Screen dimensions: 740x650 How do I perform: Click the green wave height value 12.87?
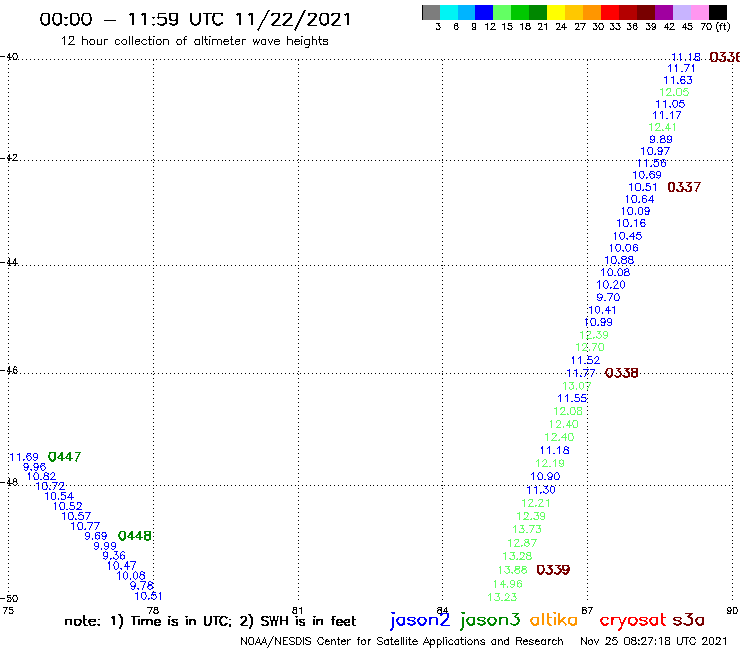tap(522, 543)
